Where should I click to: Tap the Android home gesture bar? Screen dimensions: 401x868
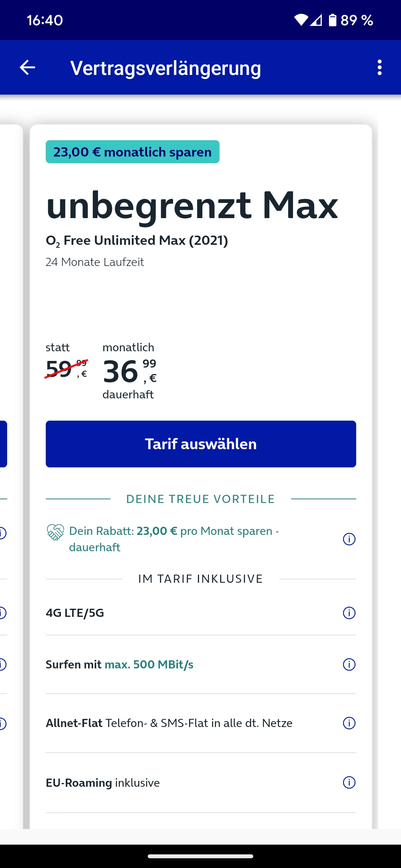[200, 857]
